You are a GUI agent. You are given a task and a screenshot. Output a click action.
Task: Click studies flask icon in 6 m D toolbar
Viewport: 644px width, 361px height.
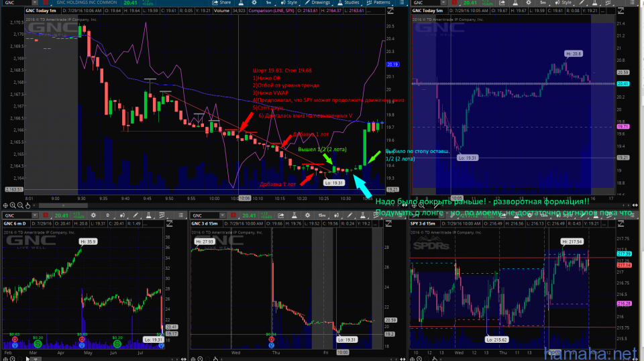(x=149, y=215)
